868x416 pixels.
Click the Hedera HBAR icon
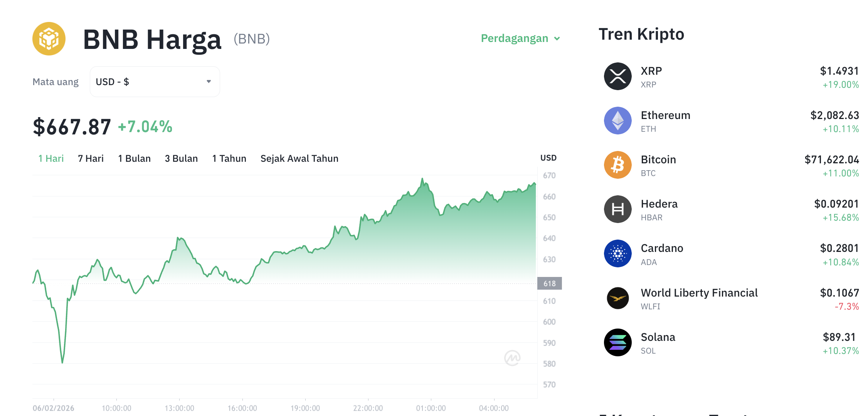point(617,209)
